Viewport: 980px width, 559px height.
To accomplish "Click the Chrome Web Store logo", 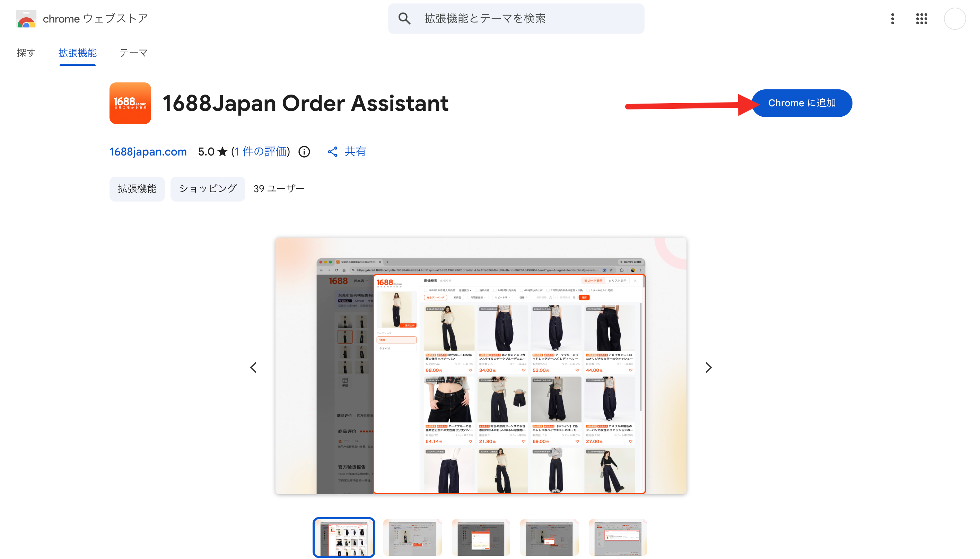I will pos(26,19).
